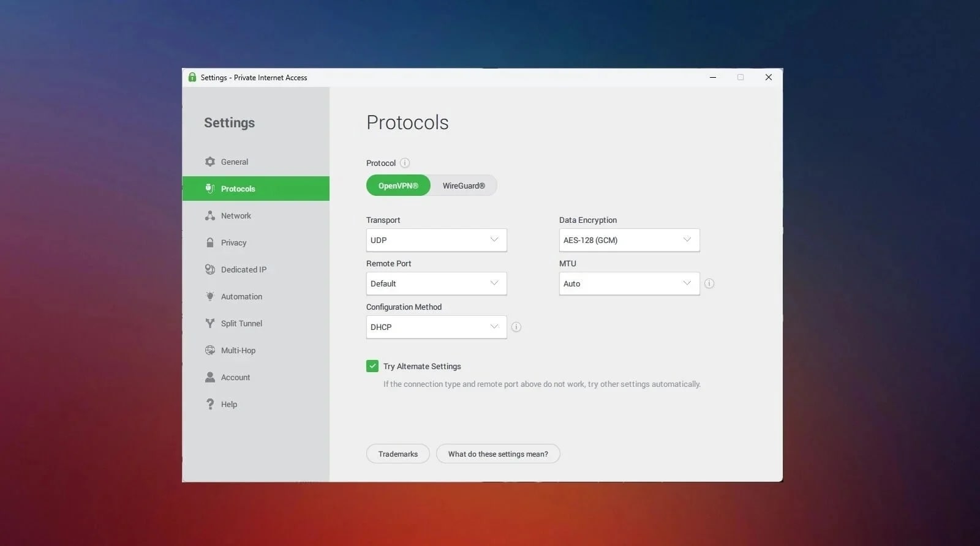This screenshot has width=980, height=546.
Task: Click "What do these settings mean?" button
Action: pos(498,454)
